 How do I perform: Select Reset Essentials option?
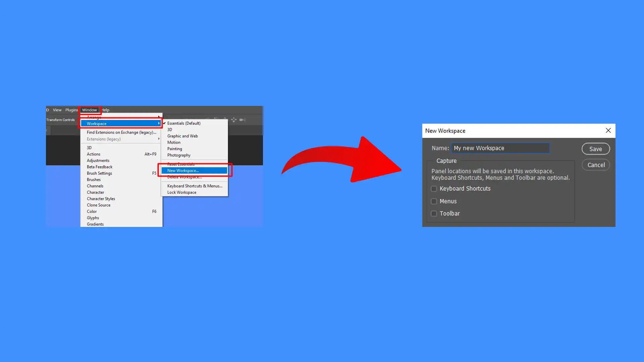(181, 164)
